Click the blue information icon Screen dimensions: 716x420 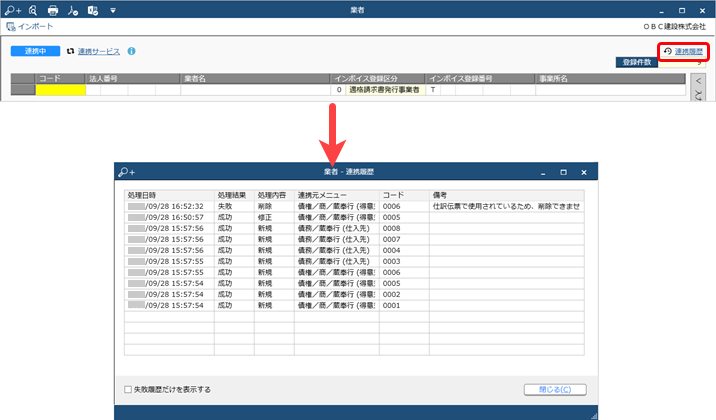pos(132,51)
